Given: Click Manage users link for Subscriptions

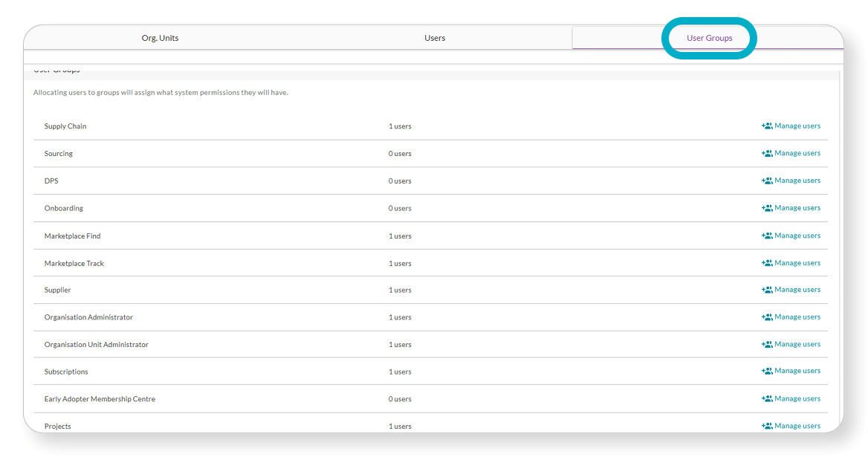Looking at the screenshot, I should pyautogui.click(x=797, y=372).
